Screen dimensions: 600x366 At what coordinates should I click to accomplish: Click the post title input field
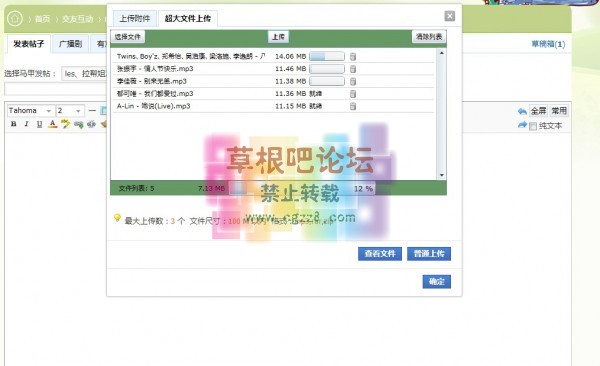(56, 89)
